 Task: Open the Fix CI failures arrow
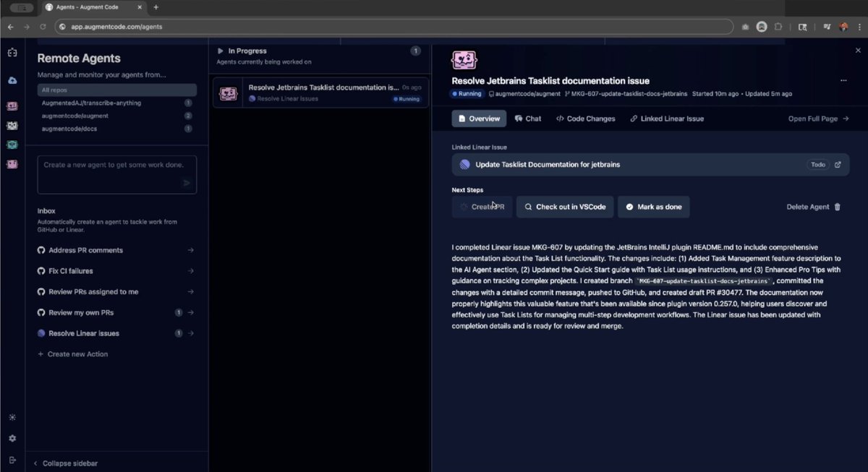pos(191,271)
